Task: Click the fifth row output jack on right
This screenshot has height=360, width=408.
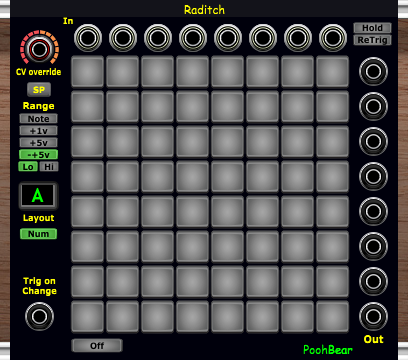Action: [x=373, y=211]
